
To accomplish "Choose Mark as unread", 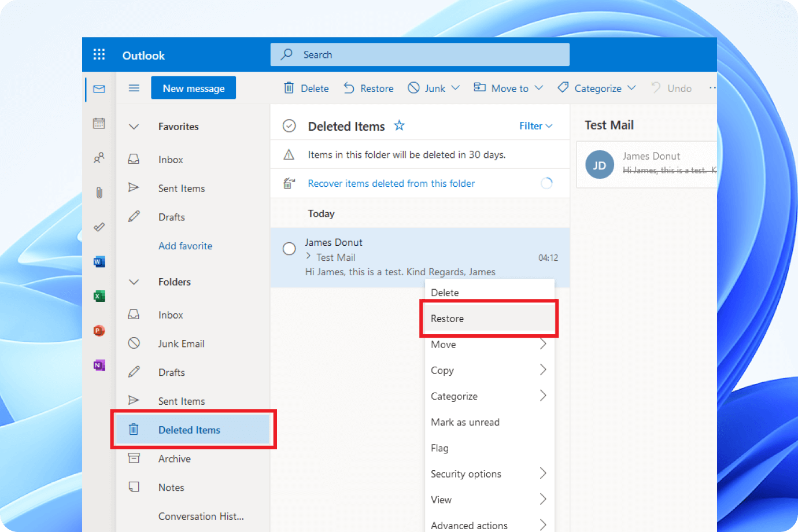I will pos(490,422).
